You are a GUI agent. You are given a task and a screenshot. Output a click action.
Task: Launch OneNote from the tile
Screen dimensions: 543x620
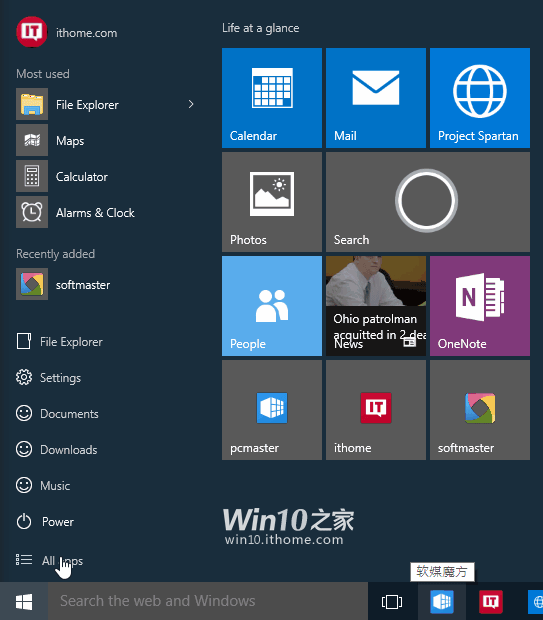pos(480,306)
